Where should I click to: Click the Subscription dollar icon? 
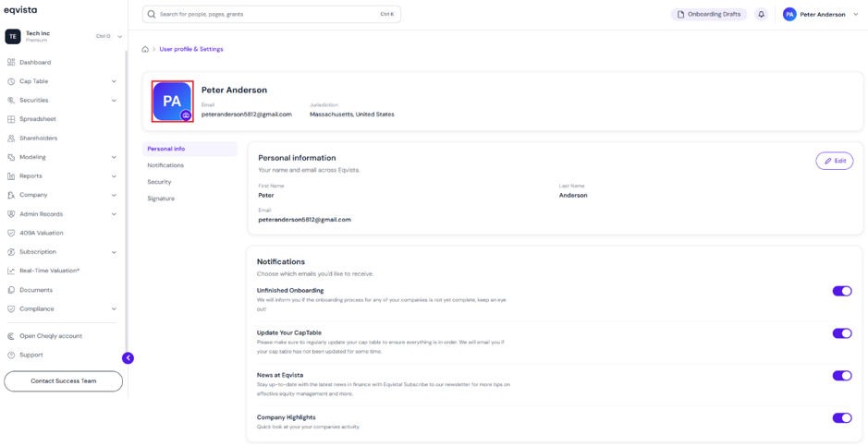(x=11, y=252)
